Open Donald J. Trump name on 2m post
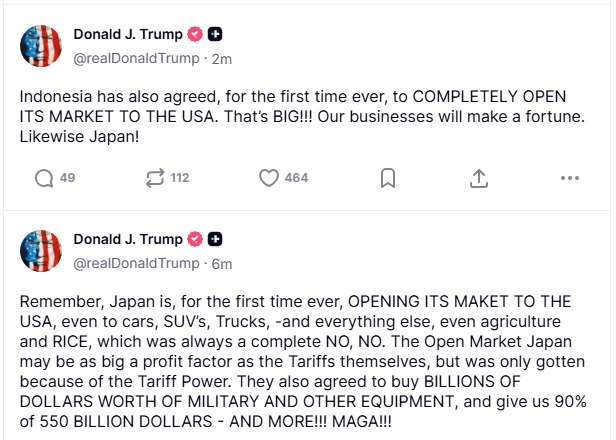Screen dimensions: 616x440 tap(128, 34)
